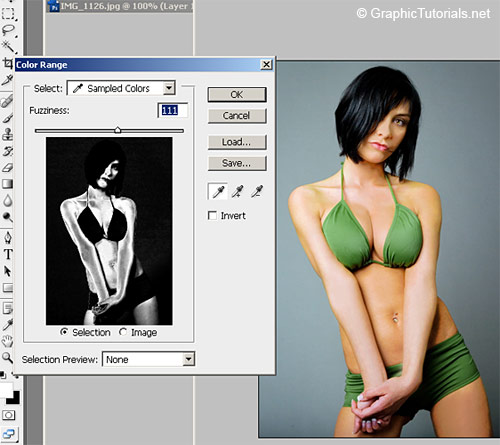Cancel the Color Range dialog
This screenshot has height=445, width=500.
click(237, 116)
